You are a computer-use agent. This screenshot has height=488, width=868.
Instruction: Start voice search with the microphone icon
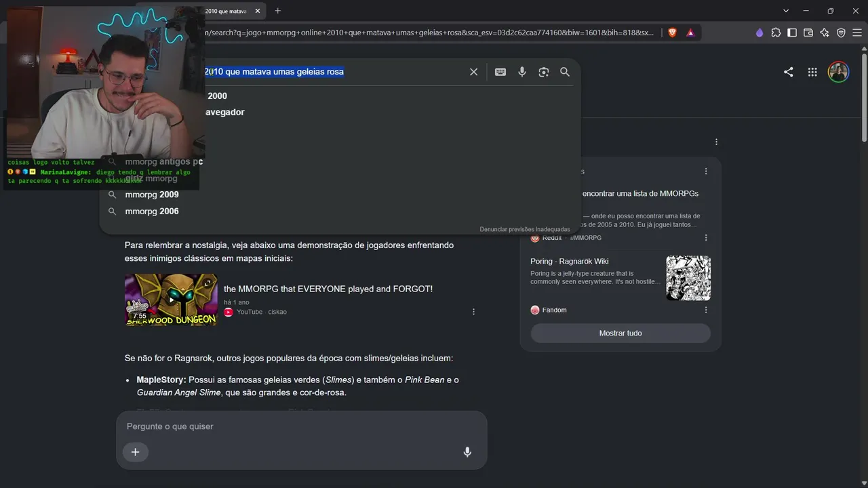point(522,72)
